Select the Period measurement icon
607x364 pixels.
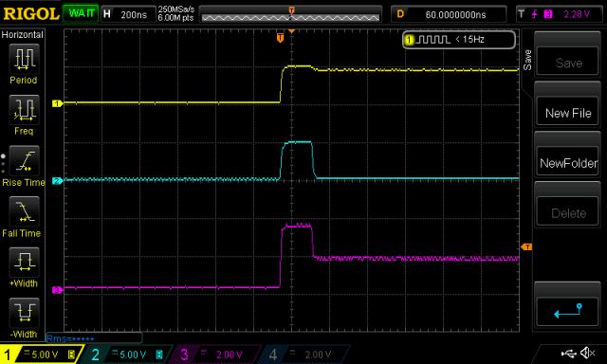click(24, 59)
